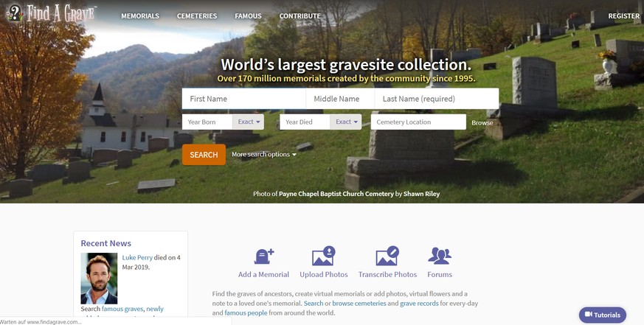
Task: Focus the First Name field
Action: [x=244, y=99]
